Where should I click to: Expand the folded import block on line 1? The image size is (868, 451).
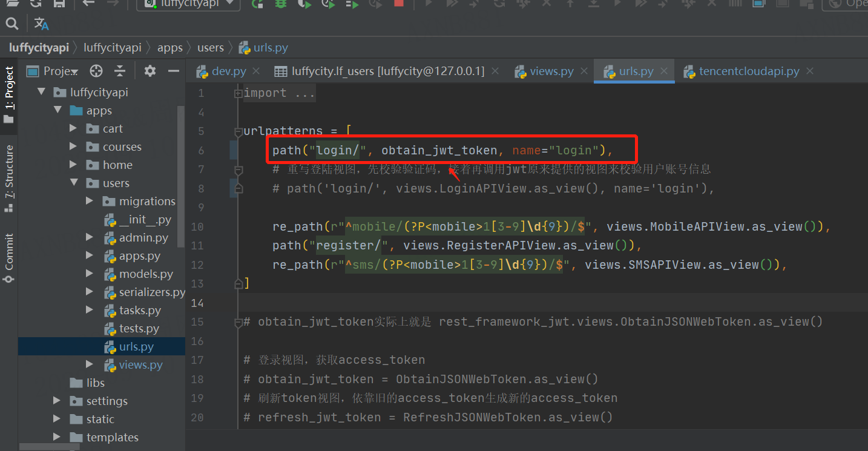pyautogui.click(x=238, y=93)
